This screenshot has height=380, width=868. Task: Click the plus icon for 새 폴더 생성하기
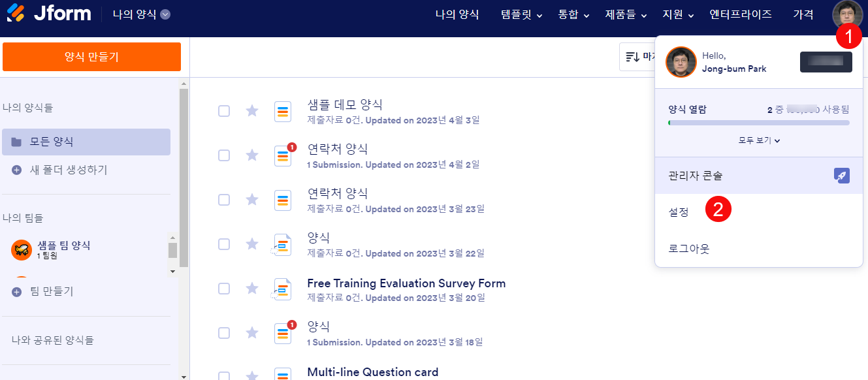click(x=17, y=170)
